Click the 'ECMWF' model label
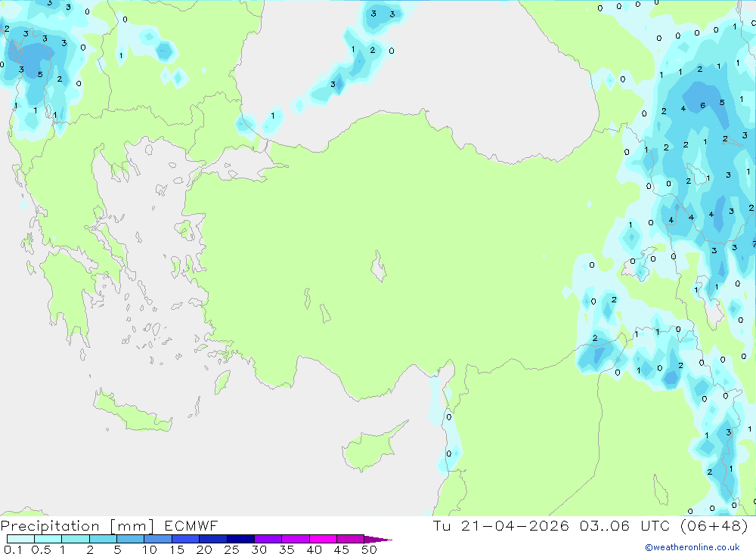 [x=191, y=525]
